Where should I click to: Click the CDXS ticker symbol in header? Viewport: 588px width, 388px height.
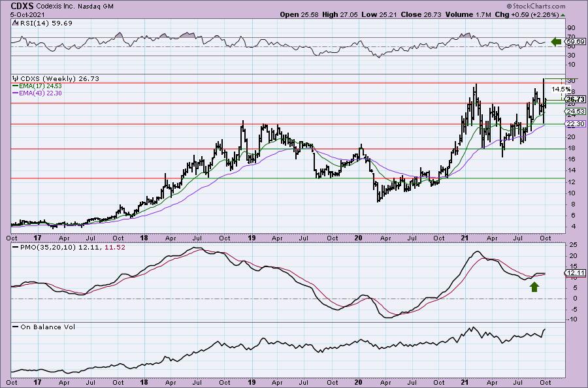point(22,6)
